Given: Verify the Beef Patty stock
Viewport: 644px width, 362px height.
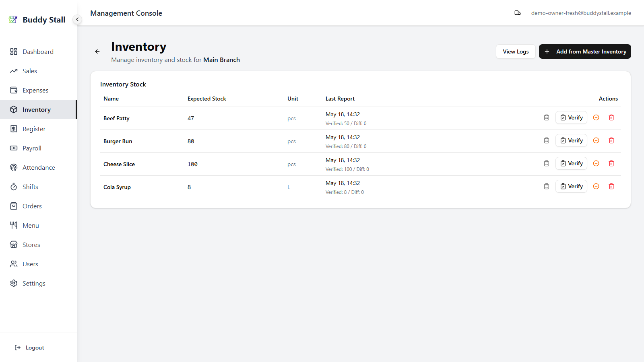Looking at the screenshot, I should 571,117.
